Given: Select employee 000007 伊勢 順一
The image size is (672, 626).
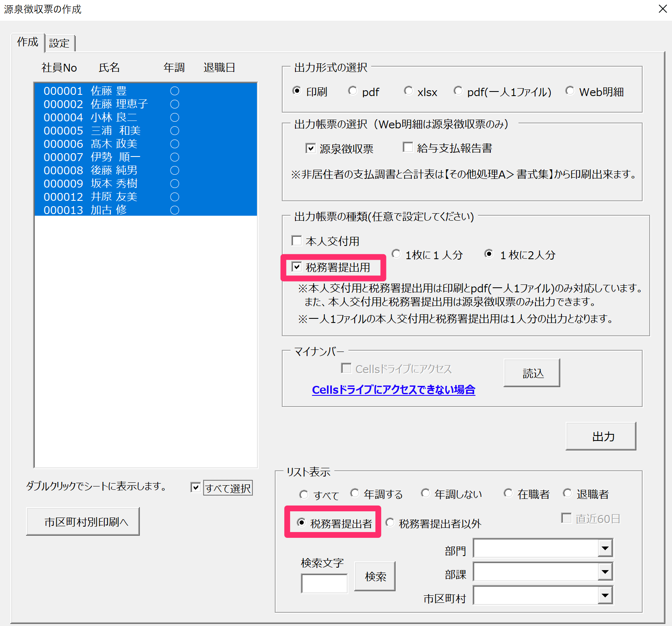Looking at the screenshot, I should [146, 157].
